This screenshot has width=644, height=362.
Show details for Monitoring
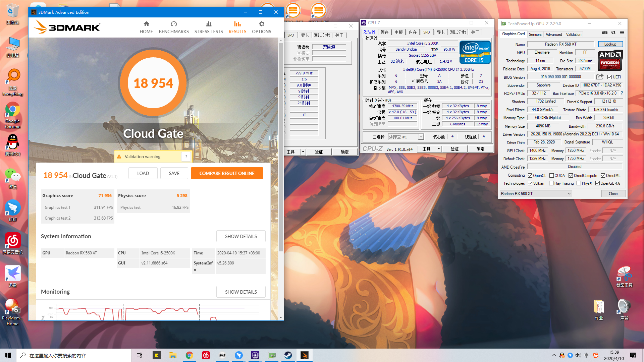pyautogui.click(x=241, y=292)
